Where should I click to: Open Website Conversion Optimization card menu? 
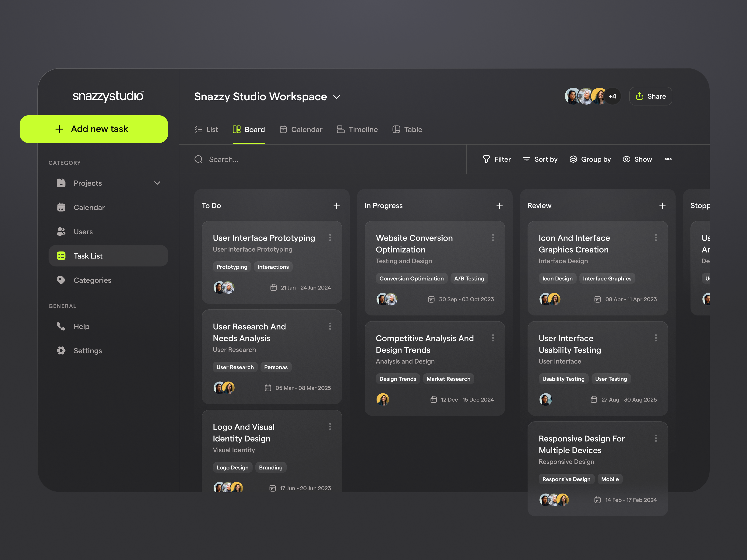[493, 238]
